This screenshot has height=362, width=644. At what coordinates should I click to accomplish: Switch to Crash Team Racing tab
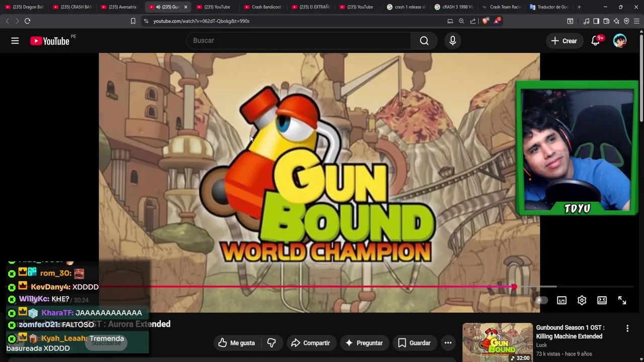[x=503, y=7]
